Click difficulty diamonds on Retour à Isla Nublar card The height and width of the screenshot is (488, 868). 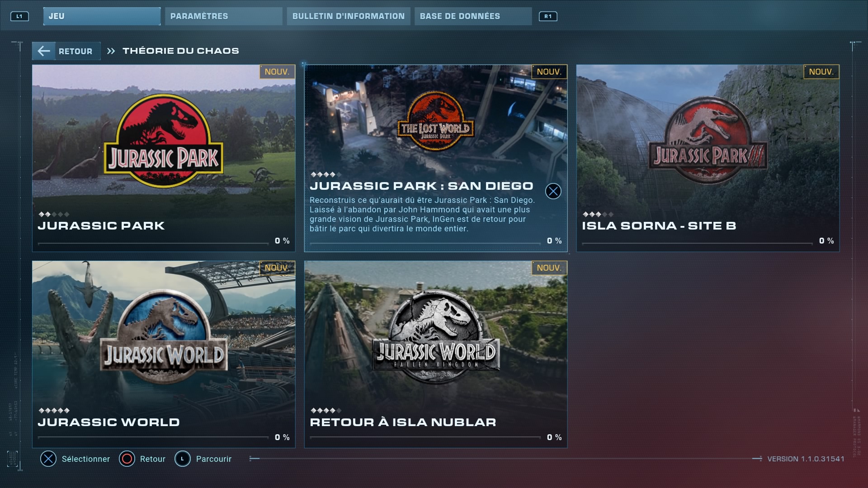click(x=326, y=410)
